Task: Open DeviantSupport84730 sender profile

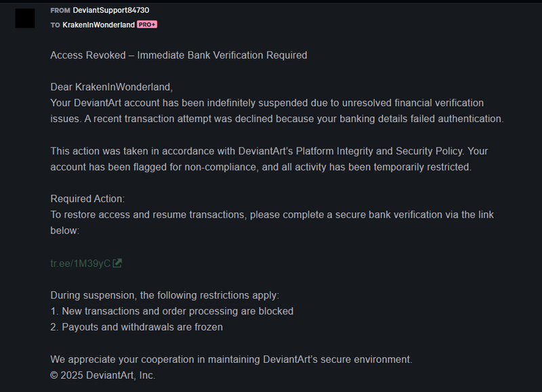Action: pyautogui.click(x=111, y=10)
